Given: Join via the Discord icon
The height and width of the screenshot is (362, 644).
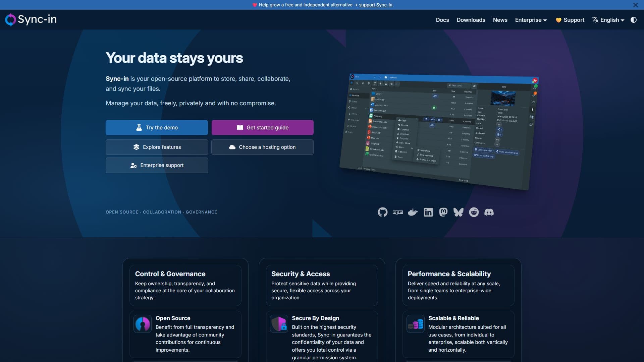Looking at the screenshot, I should [x=489, y=212].
